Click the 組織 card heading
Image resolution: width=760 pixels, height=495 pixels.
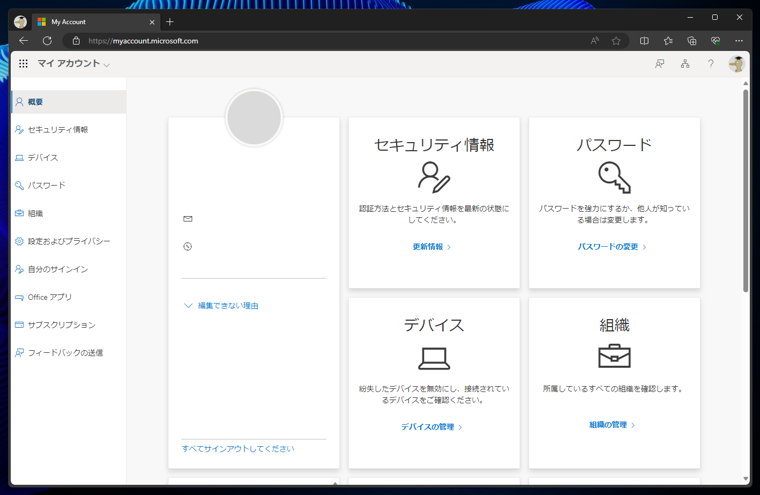[614, 325]
